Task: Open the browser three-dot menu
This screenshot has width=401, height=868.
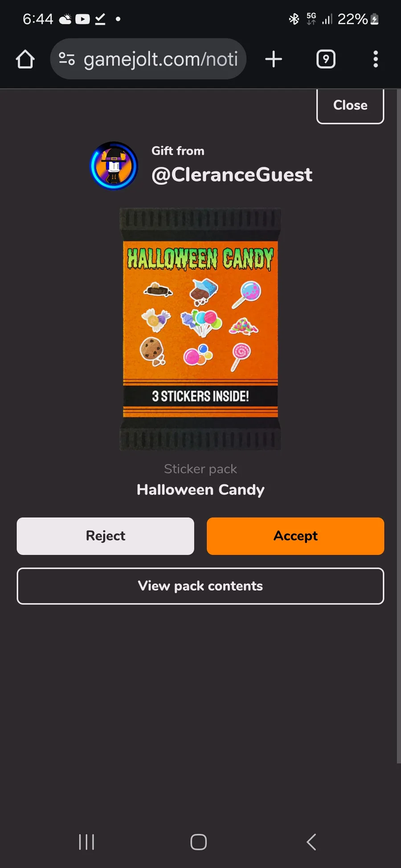Action: point(376,59)
